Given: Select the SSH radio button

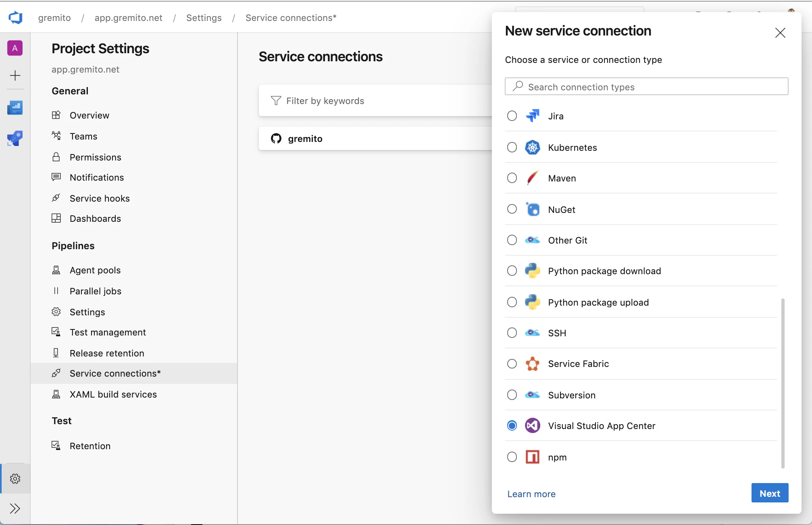Looking at the screenshot, I should (x=512, y=333).
